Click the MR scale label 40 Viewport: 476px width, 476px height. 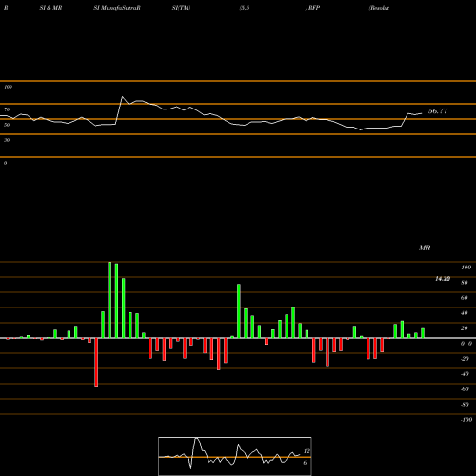coord(465,313)
